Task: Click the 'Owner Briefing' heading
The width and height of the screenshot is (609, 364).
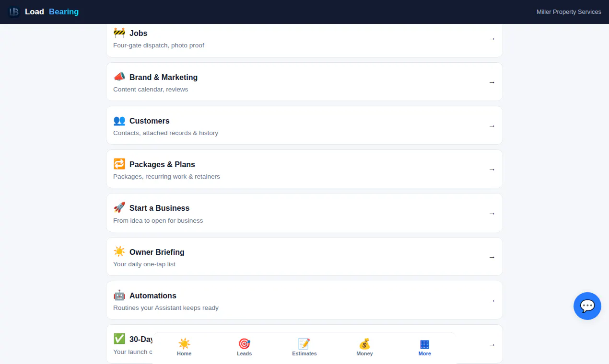Action: click(x=157, y=252)
